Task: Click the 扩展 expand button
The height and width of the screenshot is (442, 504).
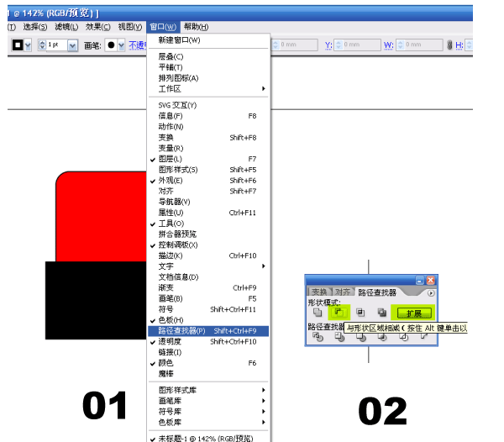Action: [x=414, y=313]
